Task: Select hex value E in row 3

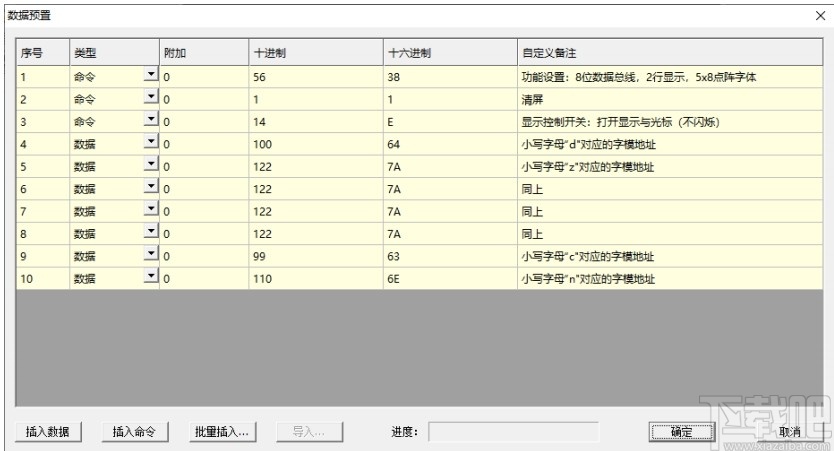Action: pyautogui.click(x=450, y=122)
